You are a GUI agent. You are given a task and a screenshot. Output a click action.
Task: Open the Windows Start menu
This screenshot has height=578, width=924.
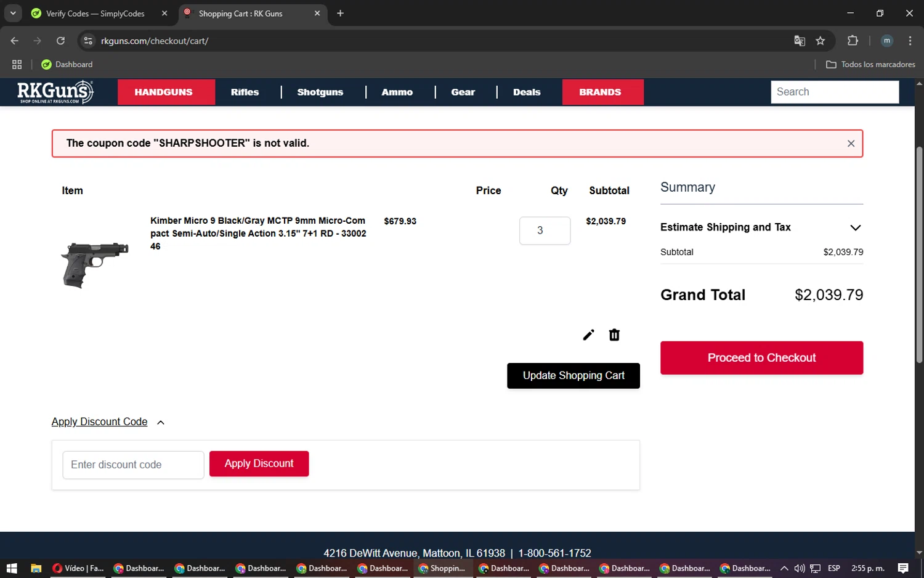pos(11,568)
